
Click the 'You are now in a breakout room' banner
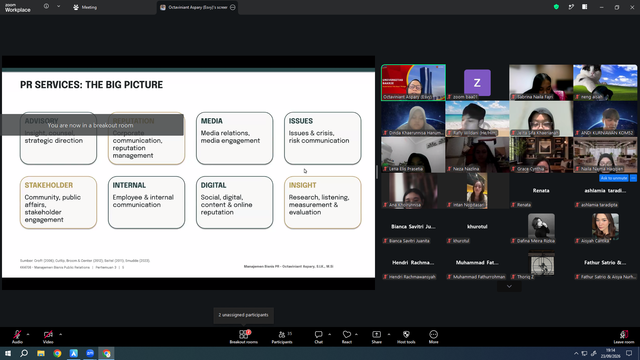coord(92,125)
